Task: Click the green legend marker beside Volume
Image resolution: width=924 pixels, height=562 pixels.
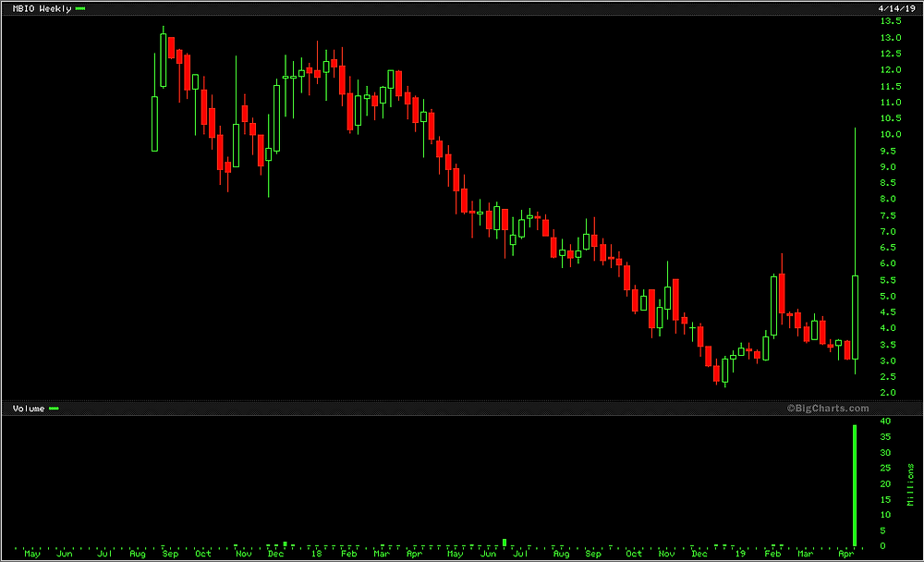Action: click(x=55, y=408)
